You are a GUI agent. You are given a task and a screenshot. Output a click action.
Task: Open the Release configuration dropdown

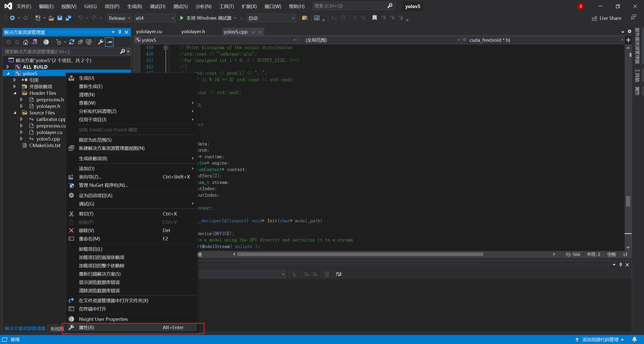119,18
